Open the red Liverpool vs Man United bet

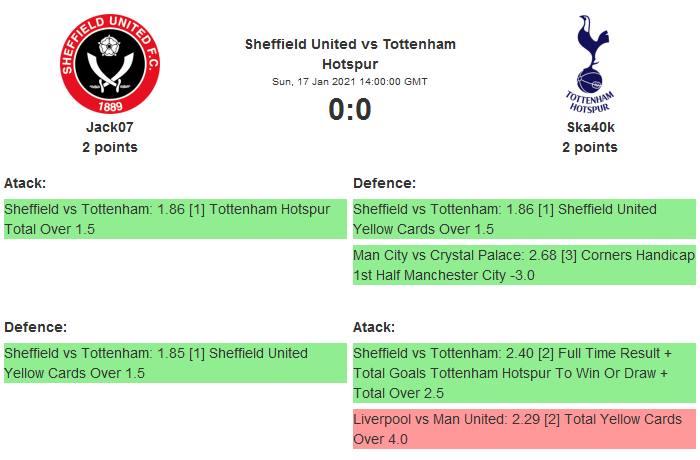[x=523, y=429]
